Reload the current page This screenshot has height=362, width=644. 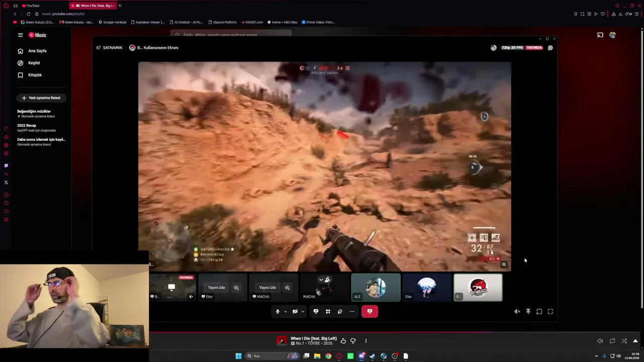pos(28,14)
